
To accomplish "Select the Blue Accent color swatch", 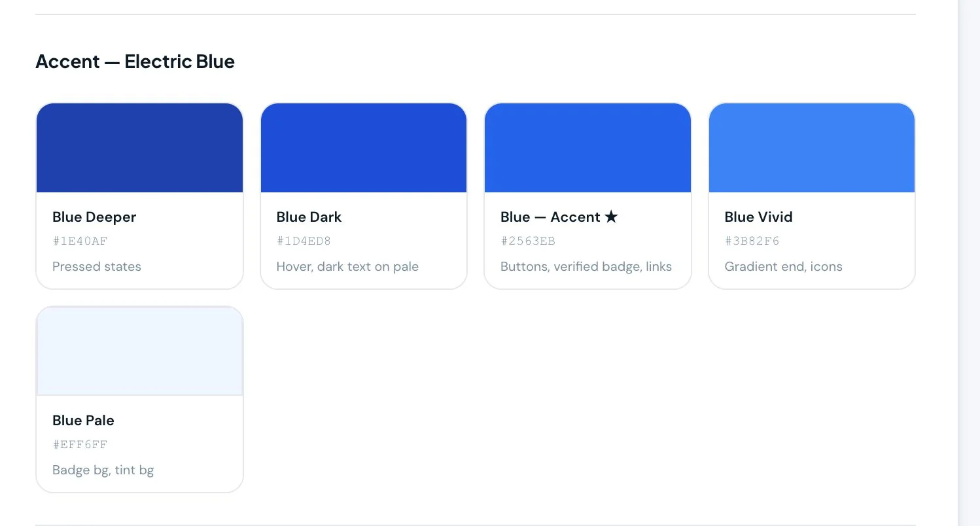I will point(587,148).
